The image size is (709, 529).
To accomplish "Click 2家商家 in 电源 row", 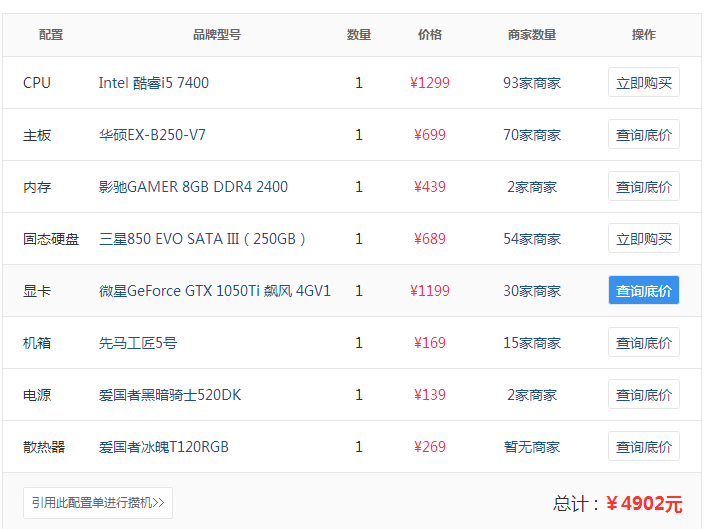I will (x=532, y=395).
